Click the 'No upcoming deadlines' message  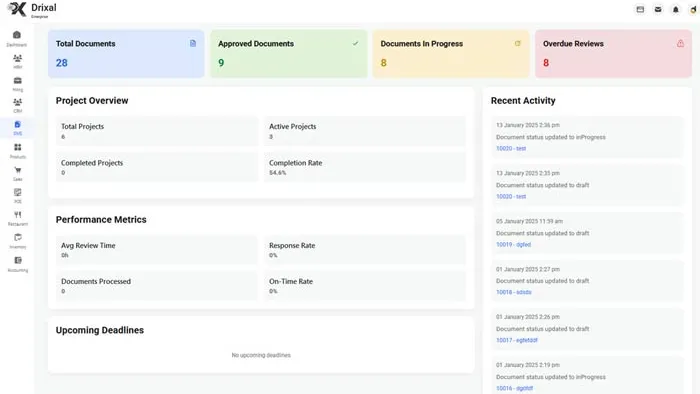pos(261,355)
